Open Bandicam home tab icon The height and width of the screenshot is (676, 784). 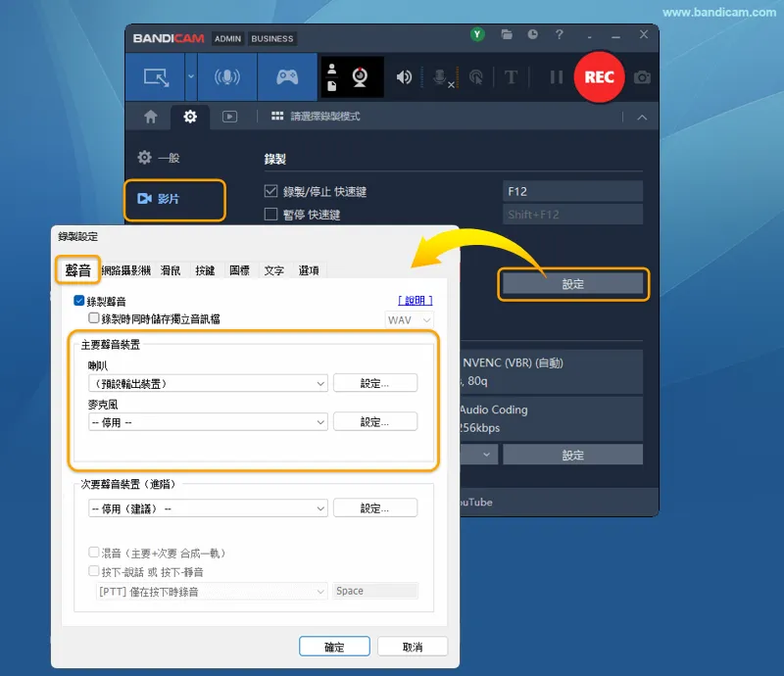pos(151,117)
